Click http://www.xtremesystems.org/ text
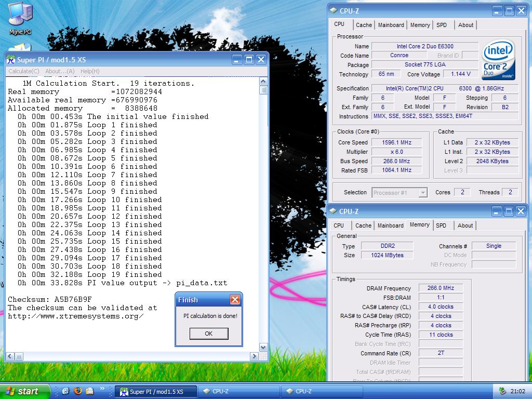 (x=76, y=316)
